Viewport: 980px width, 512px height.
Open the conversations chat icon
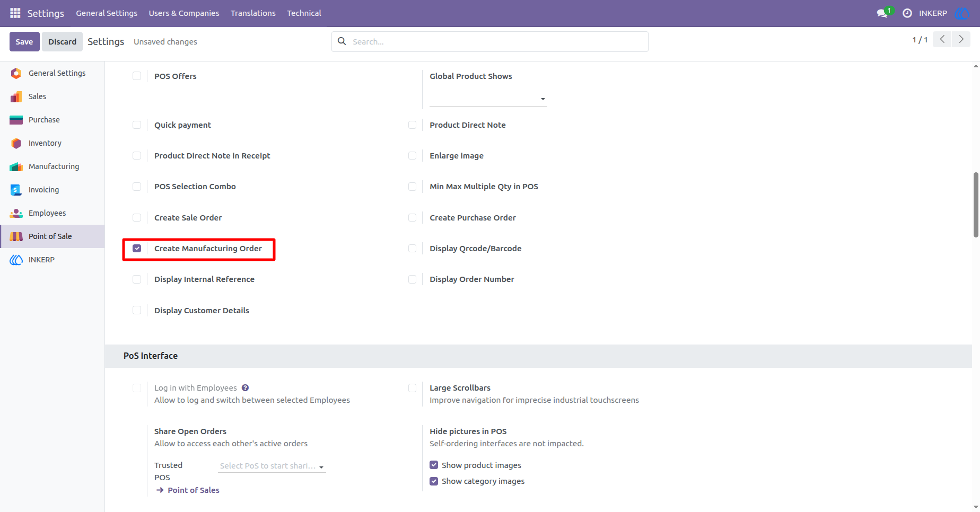[x=882, y=13]
